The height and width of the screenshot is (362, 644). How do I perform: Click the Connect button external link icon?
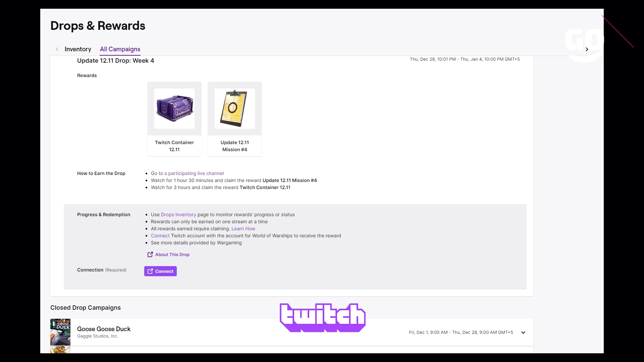tap(150, 271)
